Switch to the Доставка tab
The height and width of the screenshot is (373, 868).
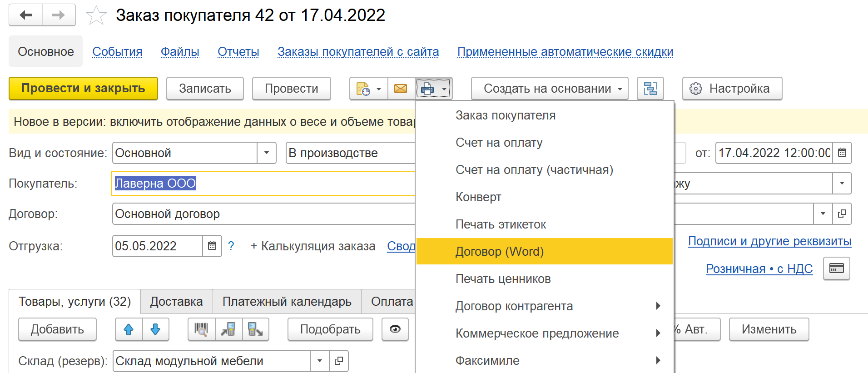[x=177, y=302]
